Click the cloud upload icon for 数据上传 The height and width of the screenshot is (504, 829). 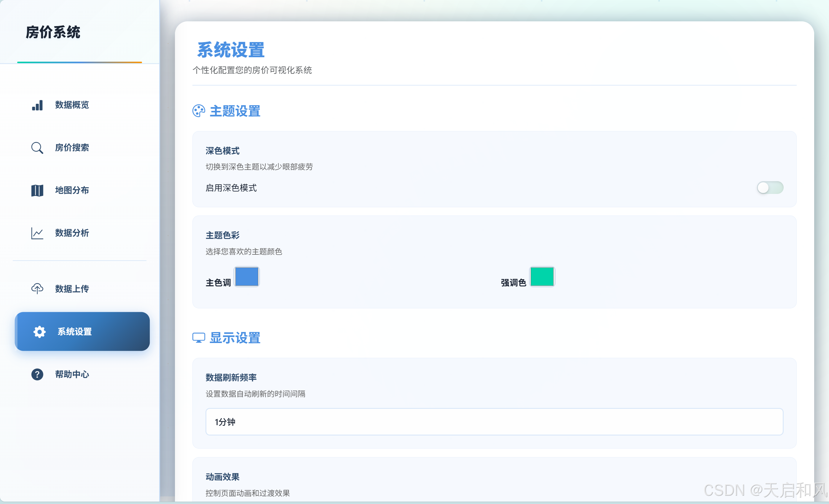pyautogui.click(x=37, y=289)
